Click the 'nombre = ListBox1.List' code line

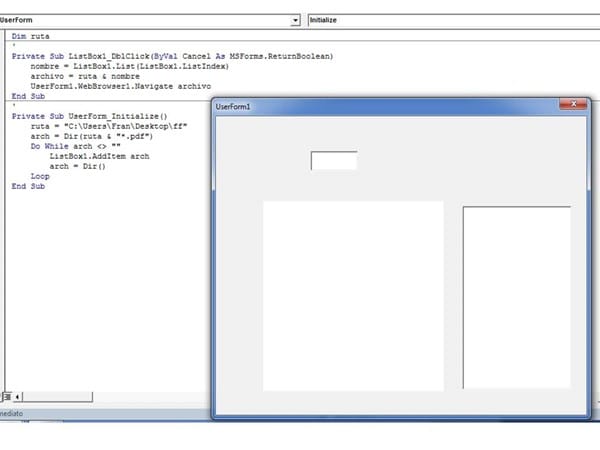point(130,66)
